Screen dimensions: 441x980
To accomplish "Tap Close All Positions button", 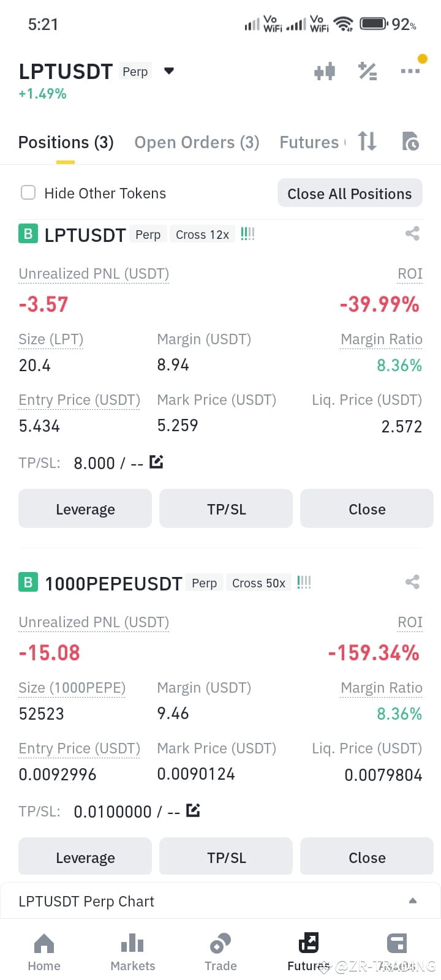I will coord(350,194).
